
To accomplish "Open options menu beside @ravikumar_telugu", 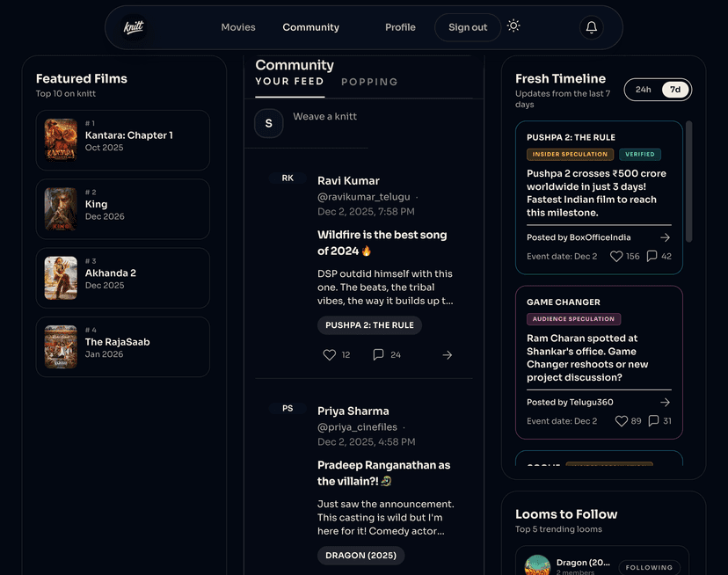I will (x=404, y=196).
